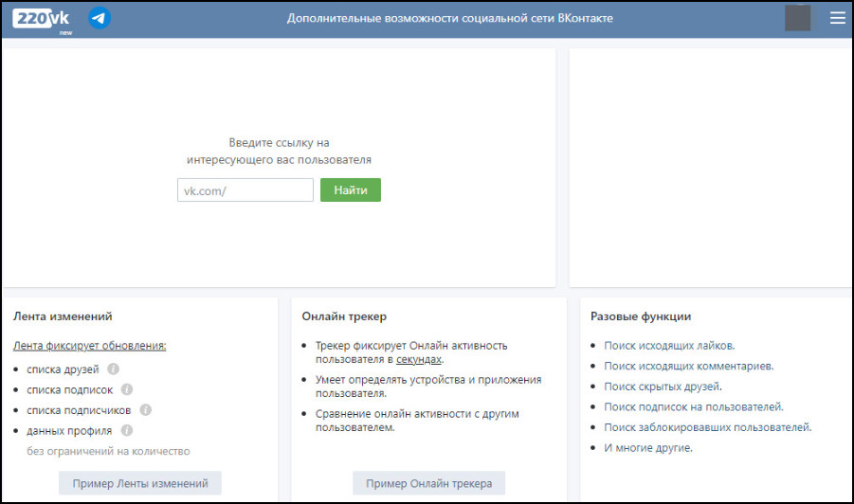Open Поиск исходящих комментариев link

coord(688,366)
